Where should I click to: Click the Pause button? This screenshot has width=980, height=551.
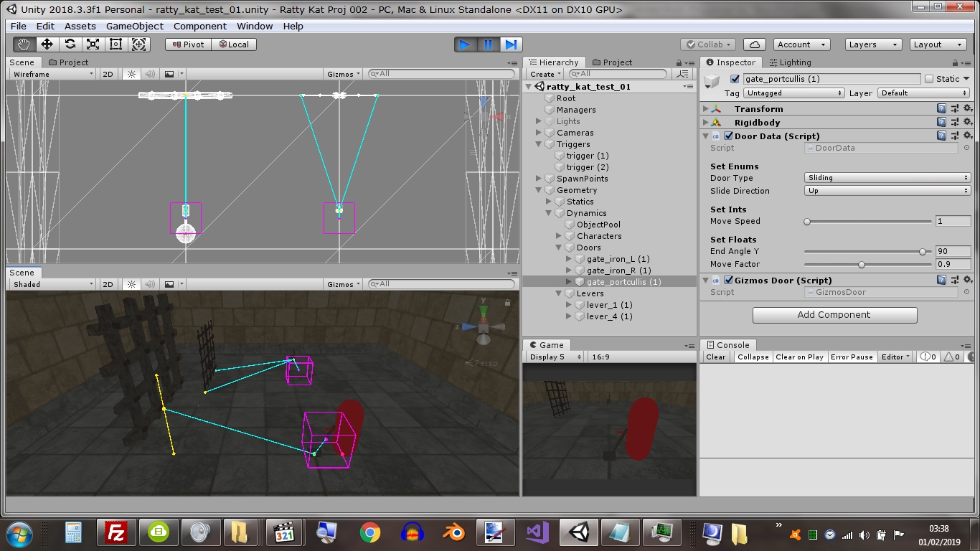tap(488, 44)
